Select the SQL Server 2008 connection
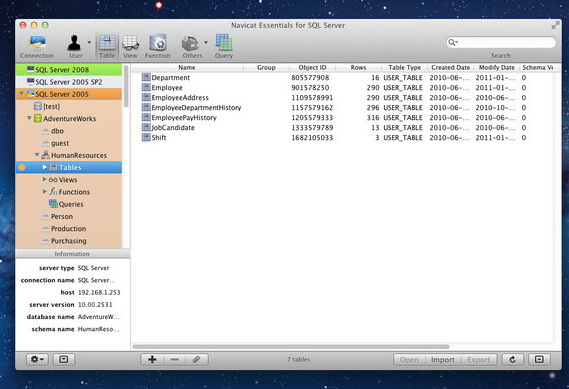This screenshot has width=569, height=389. 69,70
